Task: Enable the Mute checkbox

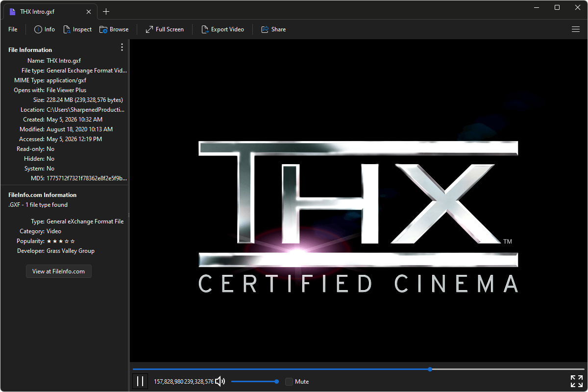Action: click(289, 382)
